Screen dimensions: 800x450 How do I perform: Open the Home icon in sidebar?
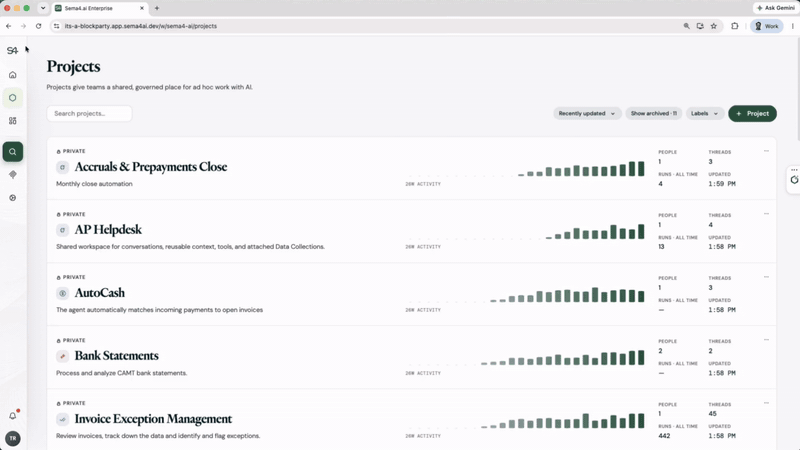[13, 74]
